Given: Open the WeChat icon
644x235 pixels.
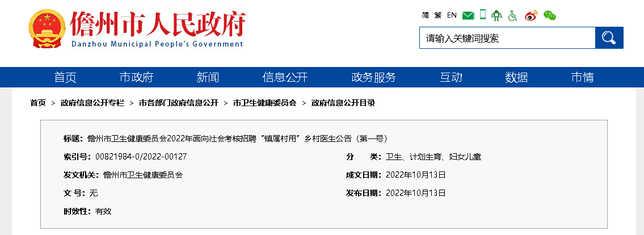Looking at the screenshot, I should click(550, 16).
